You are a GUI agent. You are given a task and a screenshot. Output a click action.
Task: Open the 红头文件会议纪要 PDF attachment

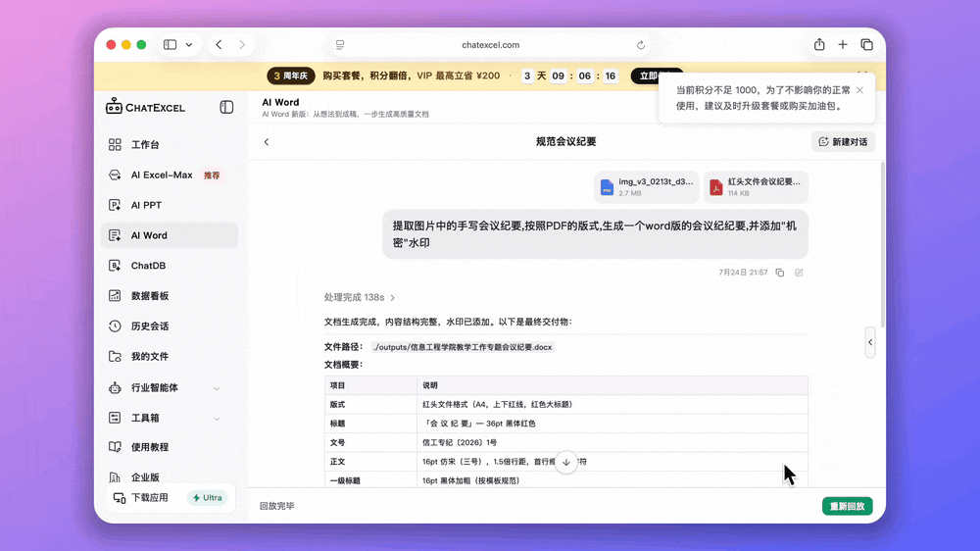[x=756, y=187]
